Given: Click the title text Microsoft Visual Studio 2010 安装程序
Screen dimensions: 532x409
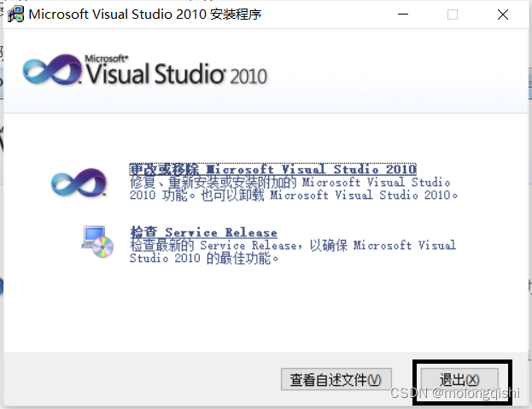Looking at the screenshot, I should [145, 15].
